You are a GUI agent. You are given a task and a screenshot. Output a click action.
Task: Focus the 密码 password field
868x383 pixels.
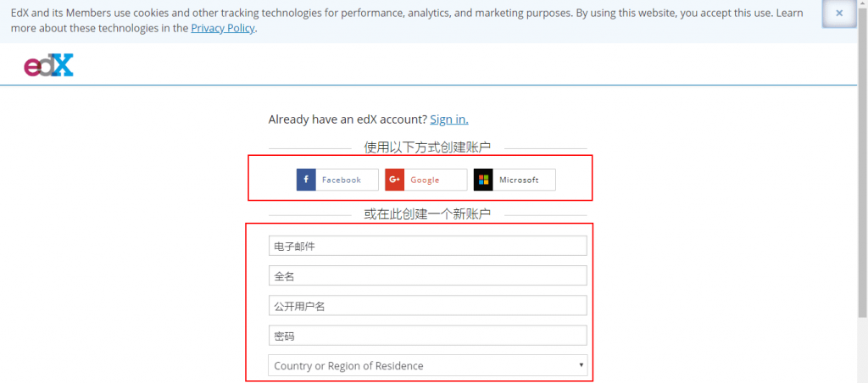[x=427, y=336]
